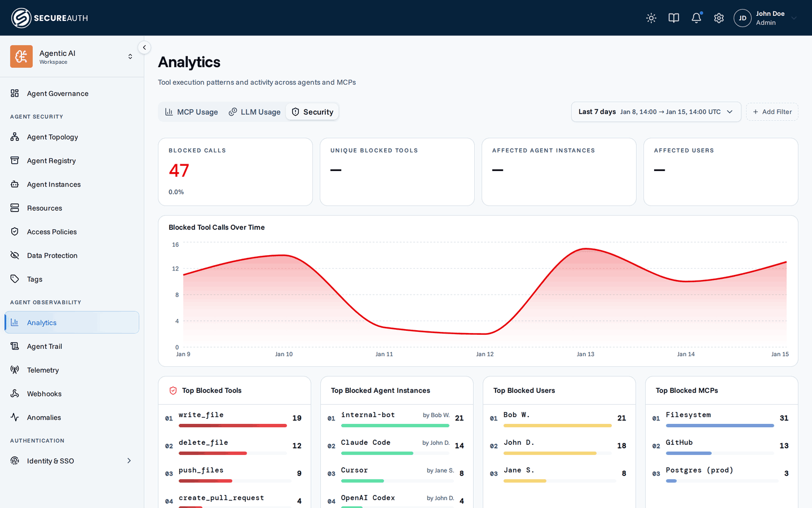Click the Top Blocked Tools shield icon
Image resolution: width=812 pixels, height=508 pixels.
173,391
